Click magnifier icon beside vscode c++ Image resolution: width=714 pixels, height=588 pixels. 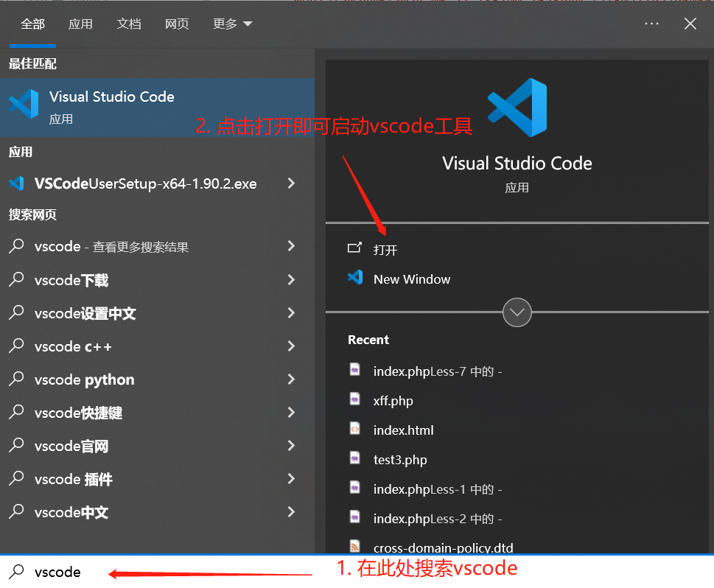click(x=16, y=346)
